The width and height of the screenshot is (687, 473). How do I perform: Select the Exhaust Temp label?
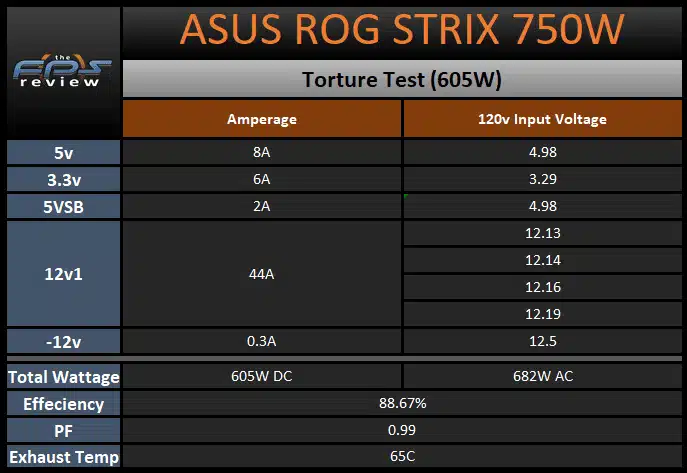coord(64,457)
